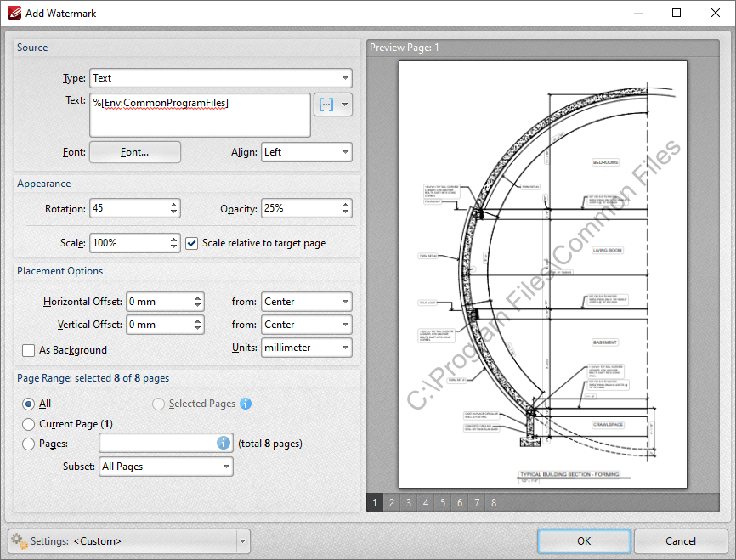This screenshot has width=736, height=560.
Task: Select the Current Page radio button
Action: coord(29,424)
